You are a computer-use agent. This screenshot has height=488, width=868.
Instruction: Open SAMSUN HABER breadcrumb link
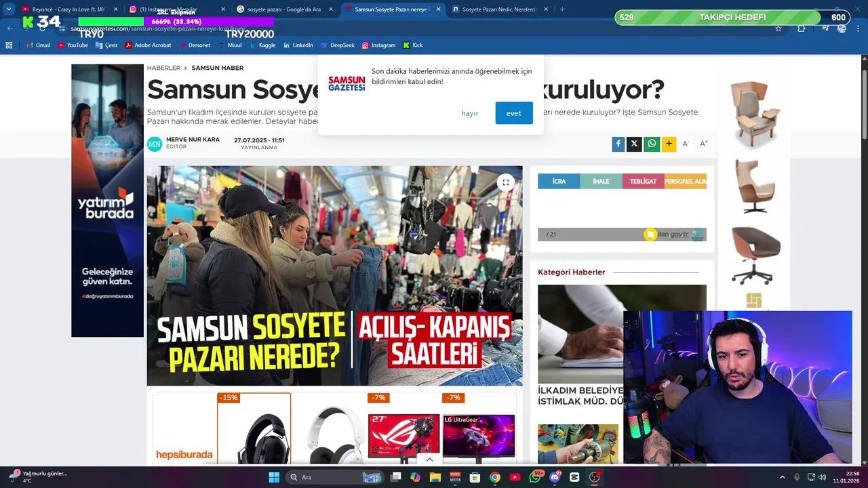point(218,68)
